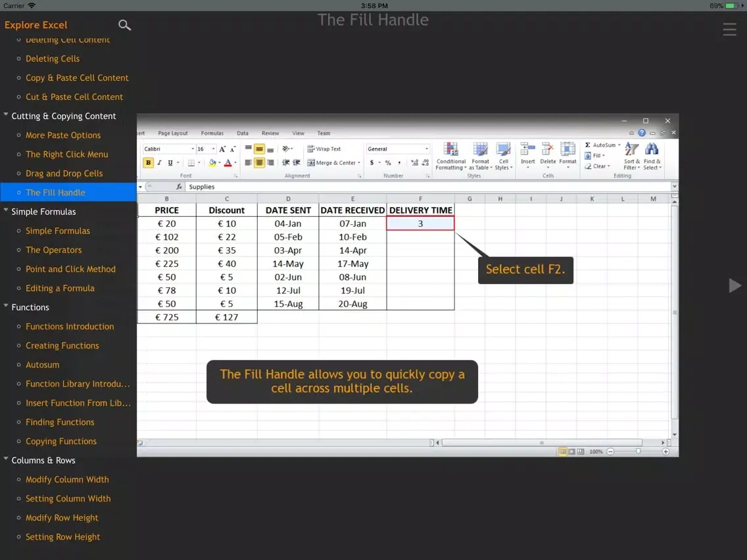Open Sort & Filter menu
This screenshot has width=747, height=560.
[x=632, y=156]
